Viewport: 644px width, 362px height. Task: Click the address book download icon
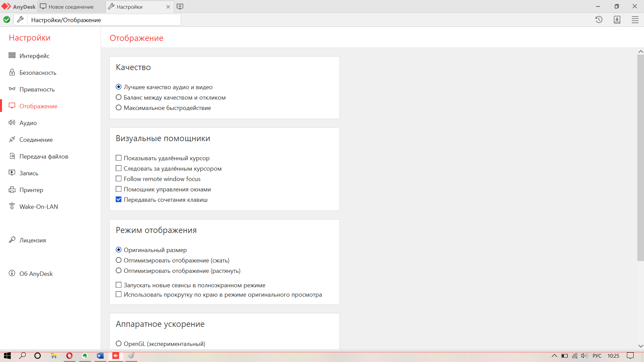pos(617,20)
